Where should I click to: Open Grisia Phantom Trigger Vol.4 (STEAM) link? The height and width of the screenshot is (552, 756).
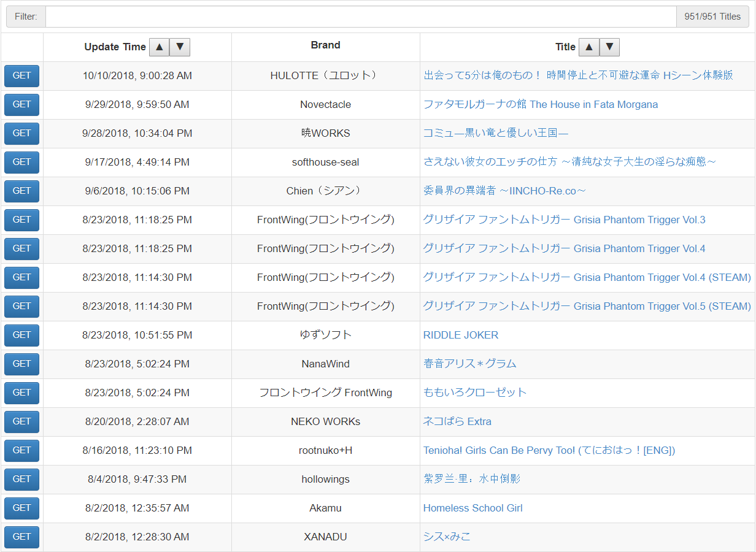point(587,277)
